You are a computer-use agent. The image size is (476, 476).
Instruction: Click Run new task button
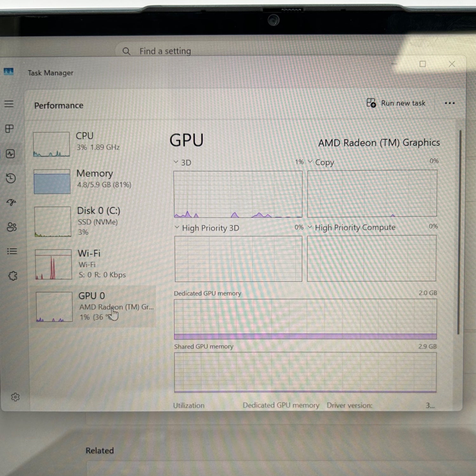396,103
